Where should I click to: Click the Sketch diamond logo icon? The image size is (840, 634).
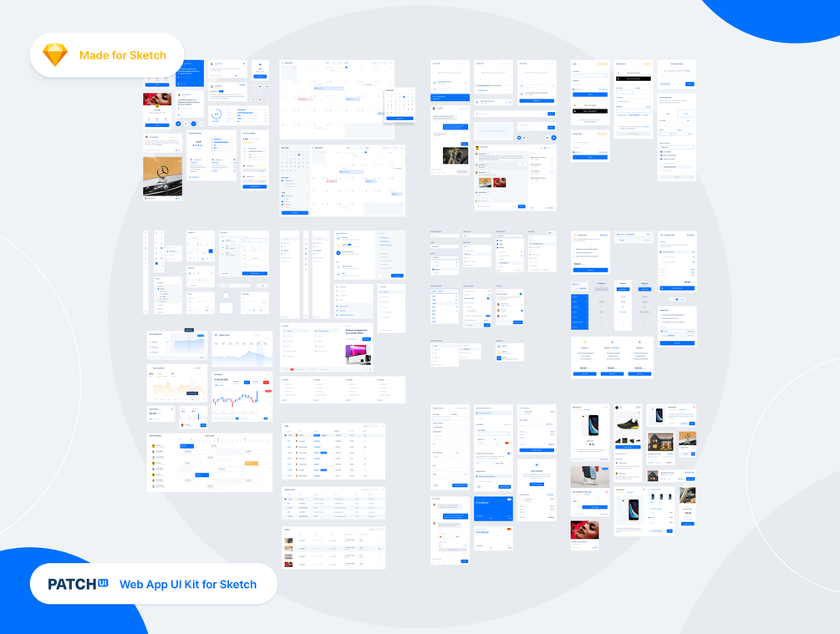[54, 55]
